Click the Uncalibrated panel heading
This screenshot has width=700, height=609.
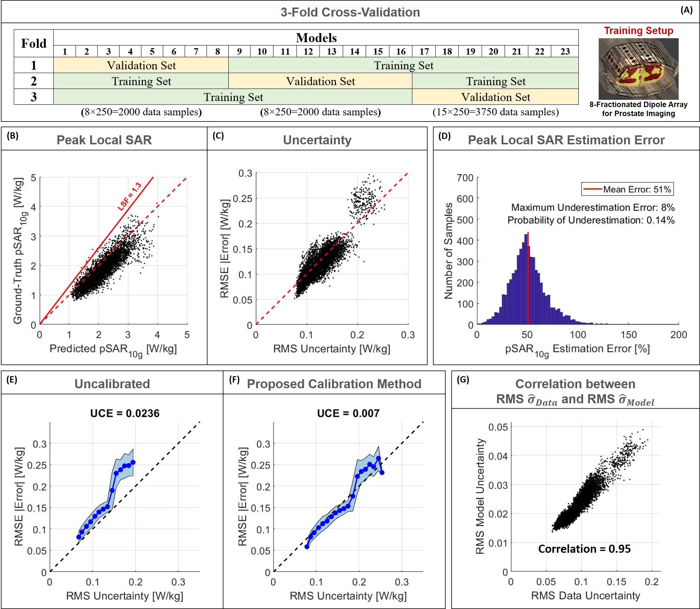(x=112, y=384)
